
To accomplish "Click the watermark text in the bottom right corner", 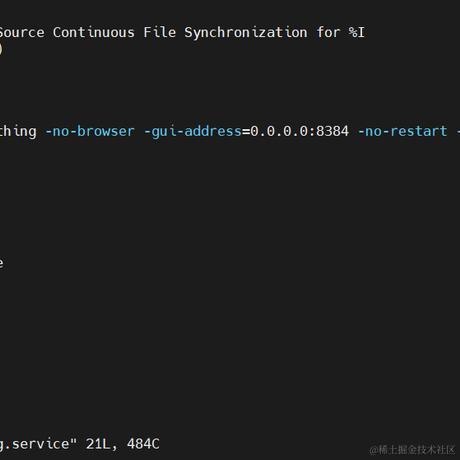I will click(x=412, y=450).
